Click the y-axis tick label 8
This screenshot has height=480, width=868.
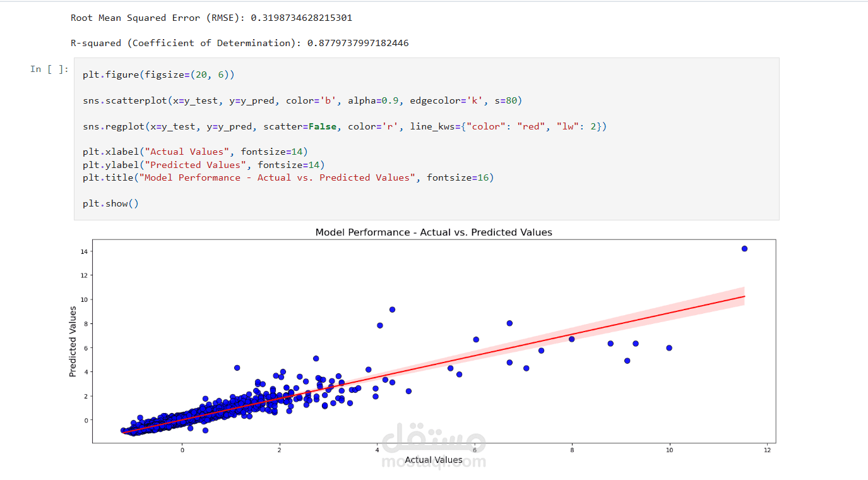click(86, 323)
